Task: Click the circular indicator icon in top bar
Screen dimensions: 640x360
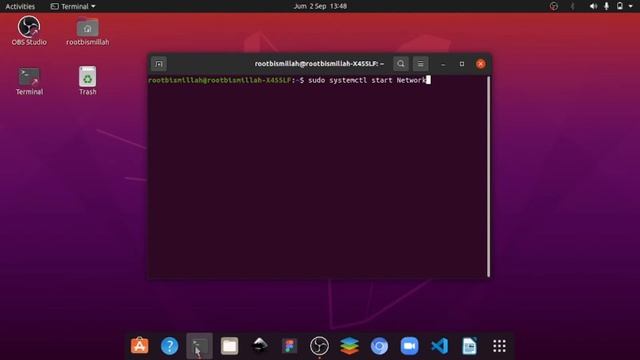Action: coord(553,6)
